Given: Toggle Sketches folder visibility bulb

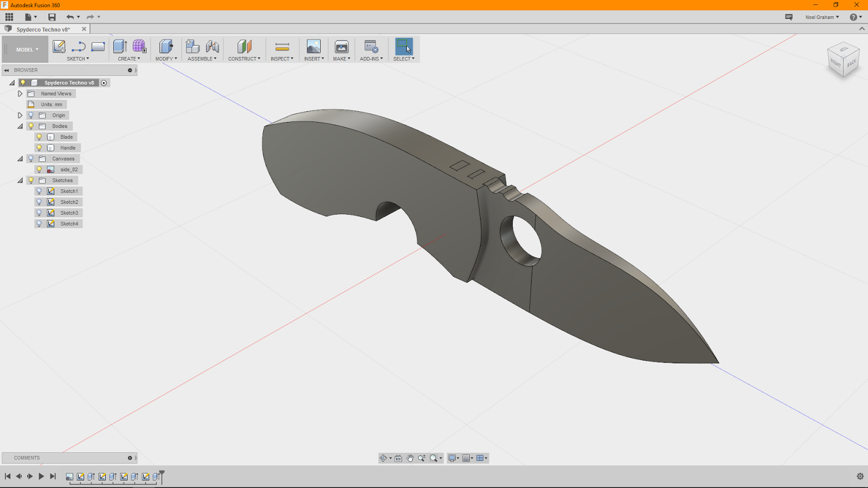Looking at the screenshot, I should [31, 181].
